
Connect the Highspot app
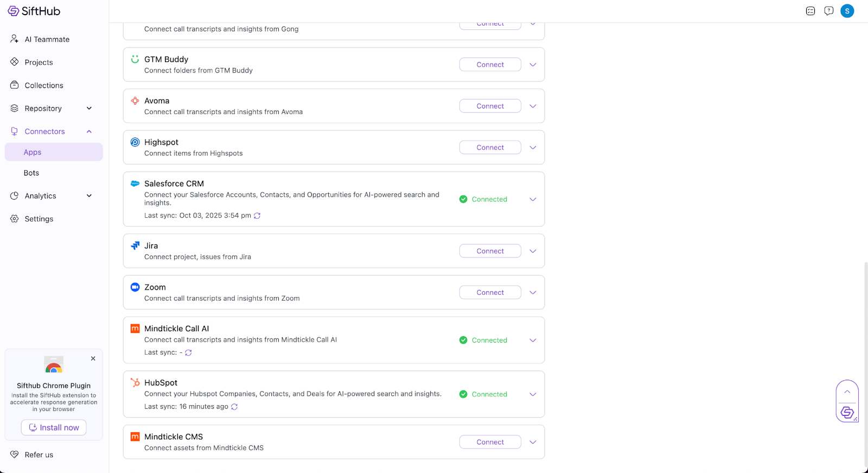(x=490, y=148)
